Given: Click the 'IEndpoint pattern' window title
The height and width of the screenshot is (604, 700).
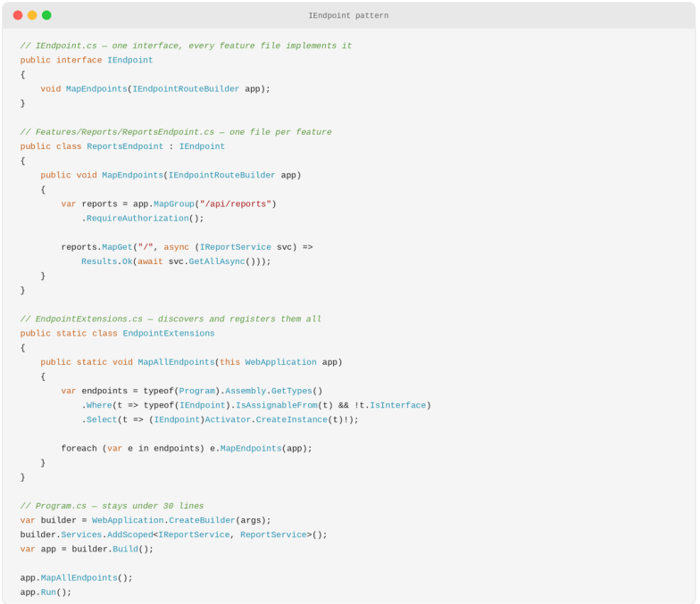Looking at the screenshot, I should [348, 16].
